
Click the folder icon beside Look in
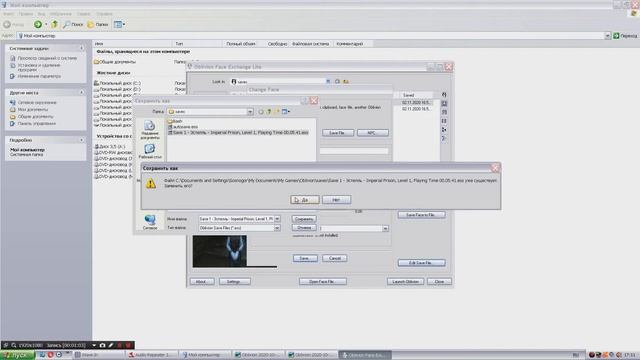click(x=346, y=82)
